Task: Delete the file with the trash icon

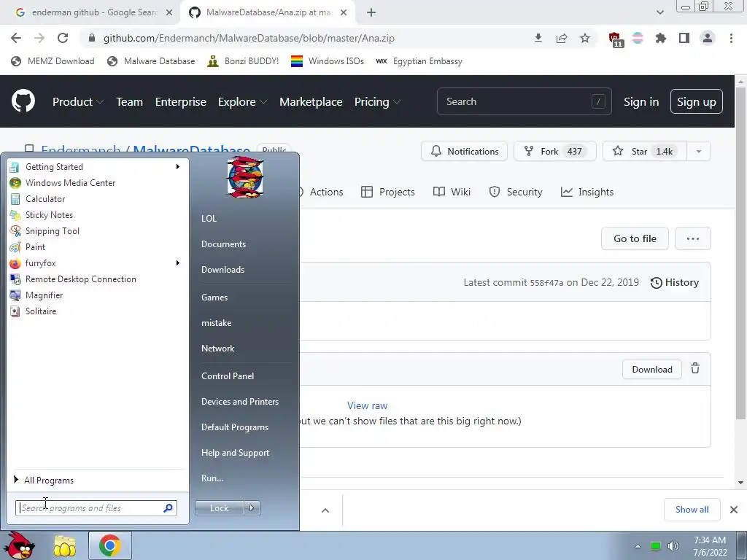Action: click(695, 368)
